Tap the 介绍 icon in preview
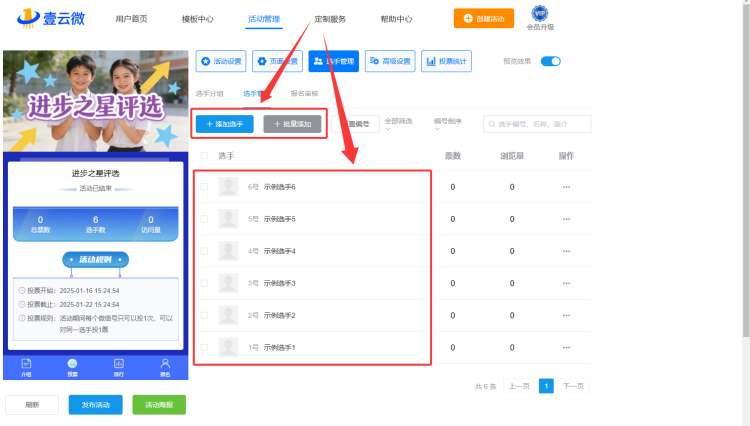 [x=26, y=368]
